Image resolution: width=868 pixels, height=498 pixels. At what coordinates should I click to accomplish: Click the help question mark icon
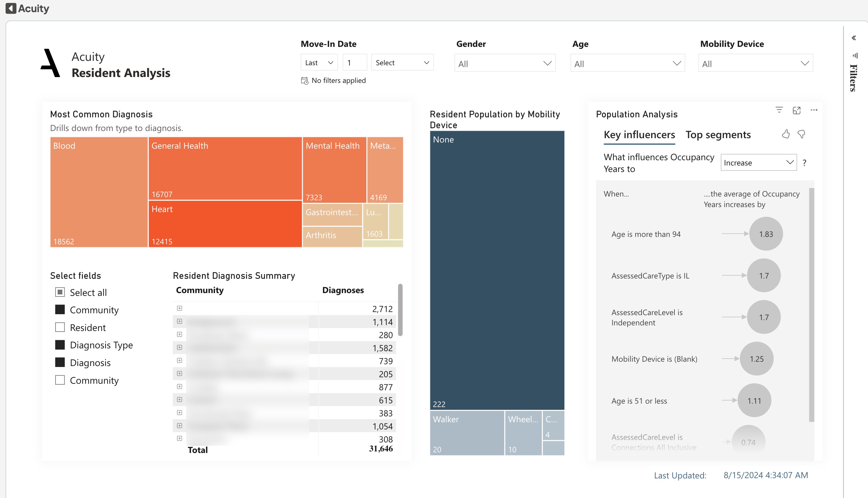[804, 163]
